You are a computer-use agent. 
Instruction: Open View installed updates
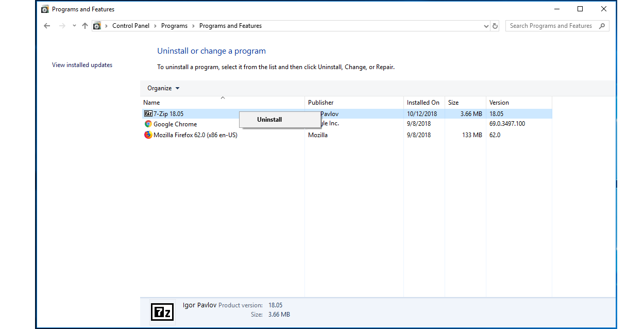point(81,64)
